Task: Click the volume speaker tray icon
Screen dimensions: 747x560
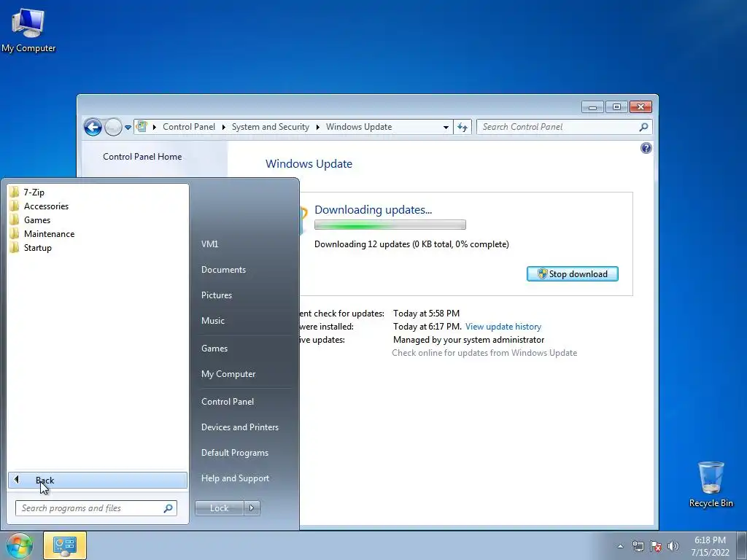Action: [x=673, y=546]
